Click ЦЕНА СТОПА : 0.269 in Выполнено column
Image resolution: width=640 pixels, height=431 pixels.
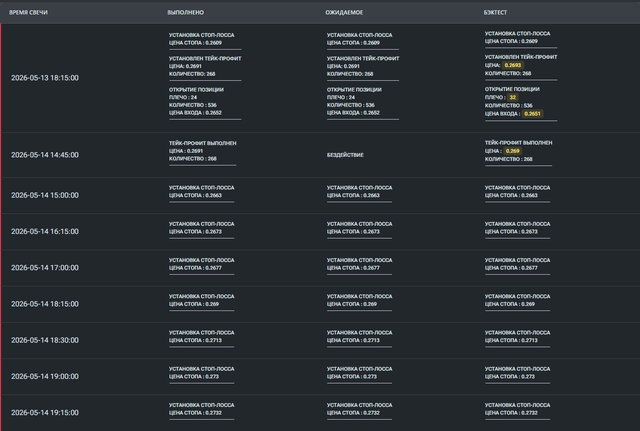click(x=194, y=304)
